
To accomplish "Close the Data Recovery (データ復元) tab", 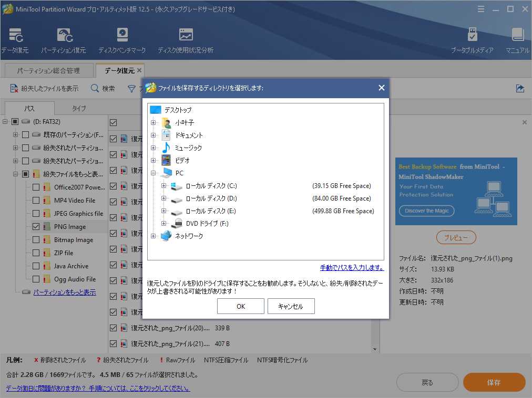I will (139, 70).
